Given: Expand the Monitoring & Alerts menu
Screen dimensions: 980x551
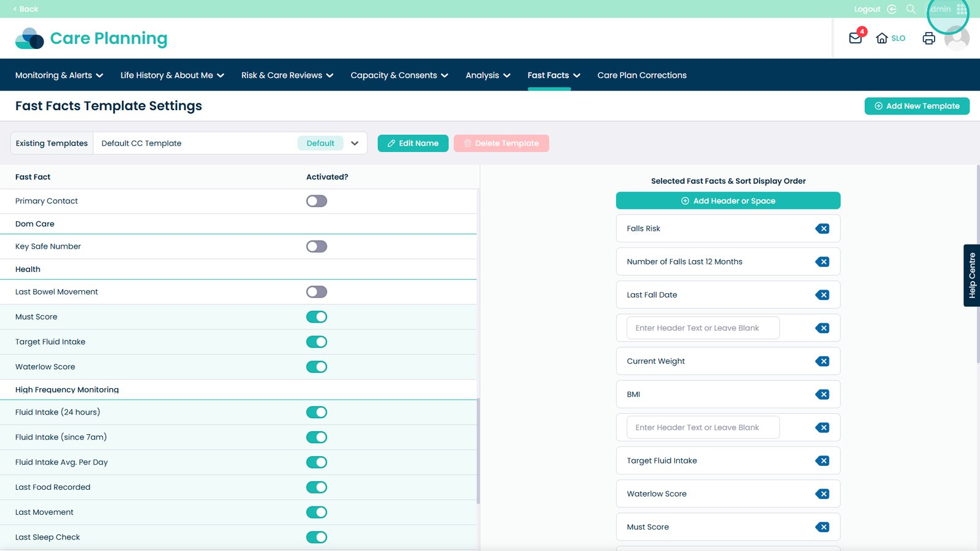Looking at the screenshot, I should 59,75.
